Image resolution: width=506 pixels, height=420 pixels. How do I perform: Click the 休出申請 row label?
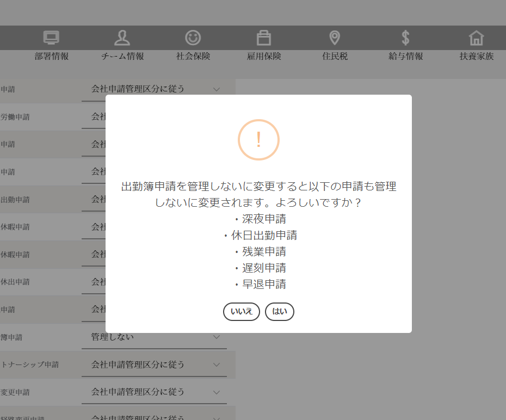tap(15, 282)
